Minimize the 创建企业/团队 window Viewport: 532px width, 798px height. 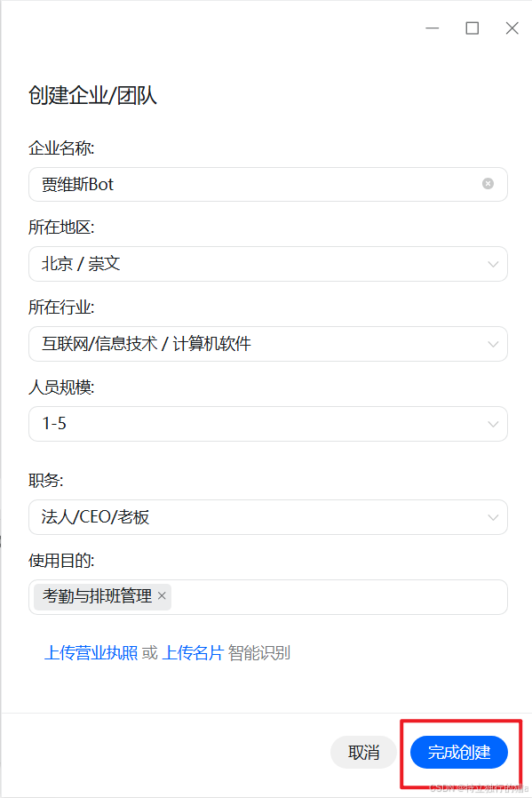[433, 28]
